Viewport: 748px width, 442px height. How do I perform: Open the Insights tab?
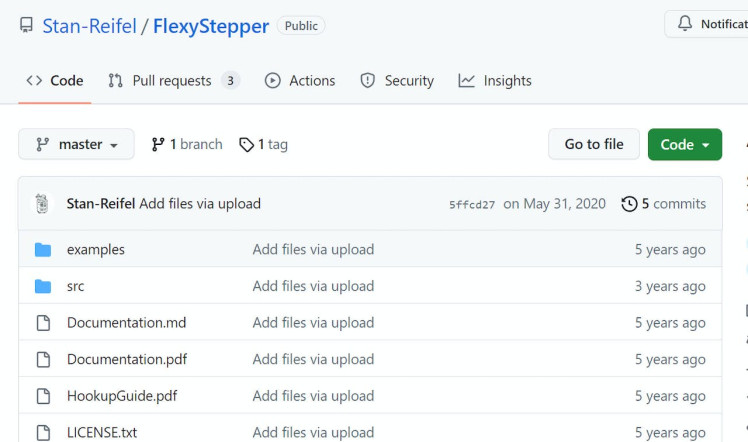[495, 81]
